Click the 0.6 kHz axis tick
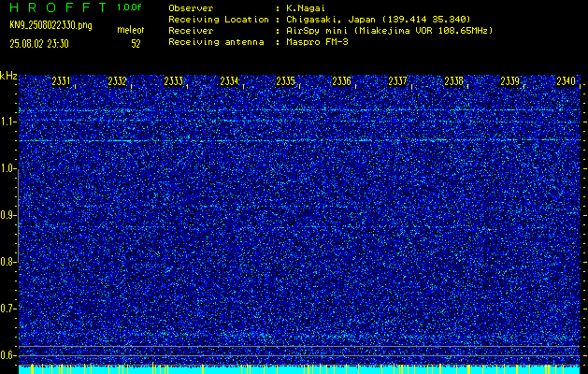588x374 pixels. coord(8,355)
